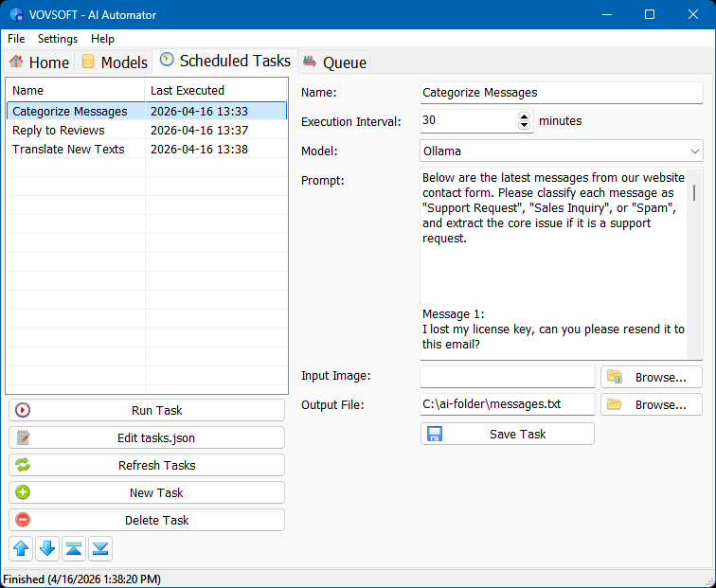716x588 pixels.
Task: Click the Run Task button
Action: (x=147, y=410)
